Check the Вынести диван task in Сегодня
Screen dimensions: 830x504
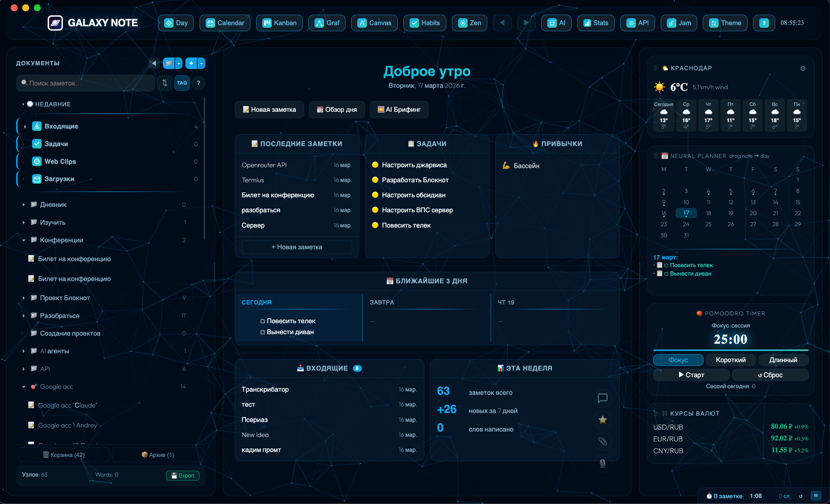(263, 332)
